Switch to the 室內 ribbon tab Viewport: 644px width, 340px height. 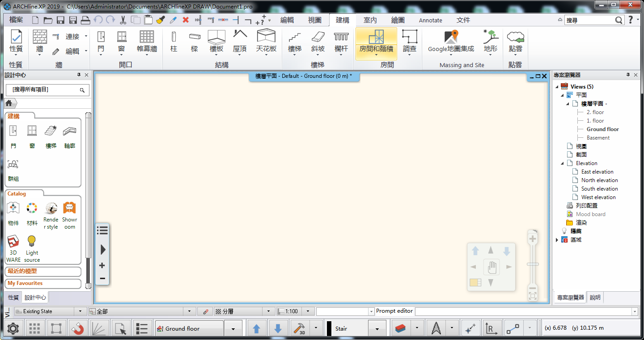point(370,20)
